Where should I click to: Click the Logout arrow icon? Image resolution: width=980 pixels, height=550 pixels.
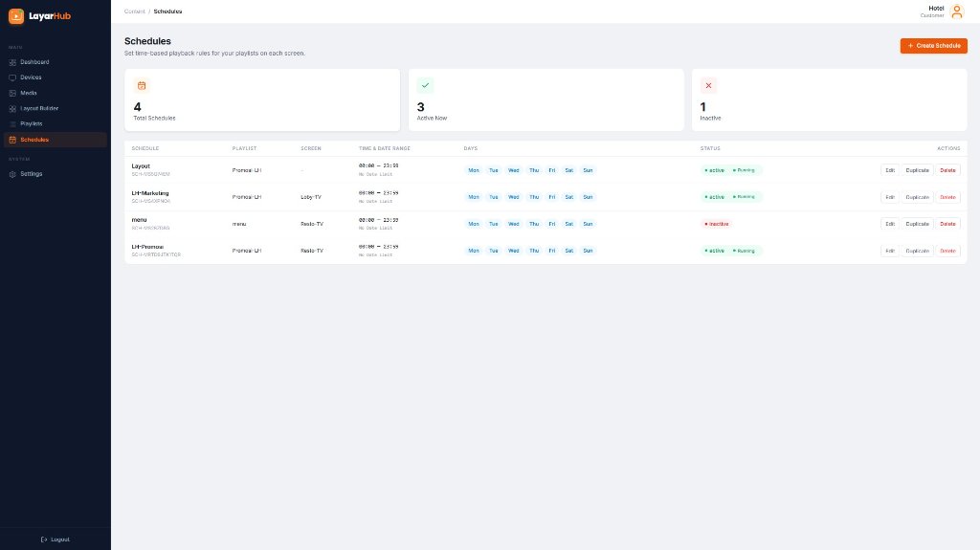pyautogui.click(x=44, y=539)
